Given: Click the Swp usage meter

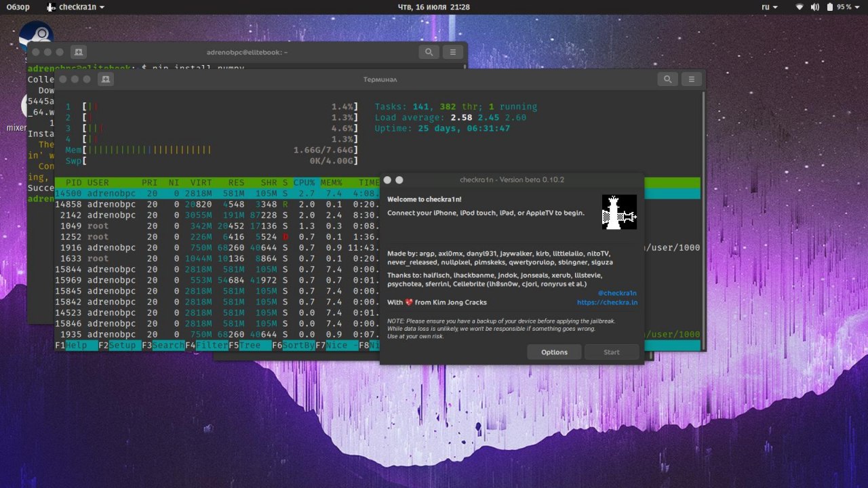Looking at the screenshot, I should pos(212,161).
